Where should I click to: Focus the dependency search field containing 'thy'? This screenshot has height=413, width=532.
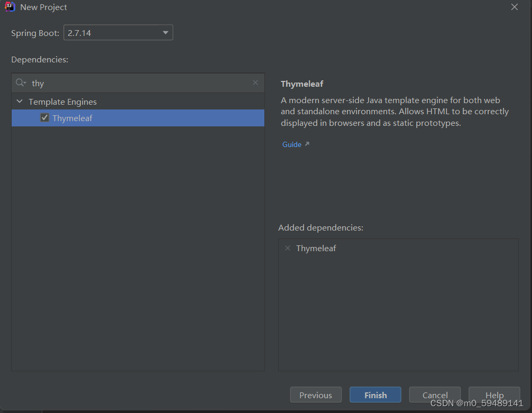(137, 83)
